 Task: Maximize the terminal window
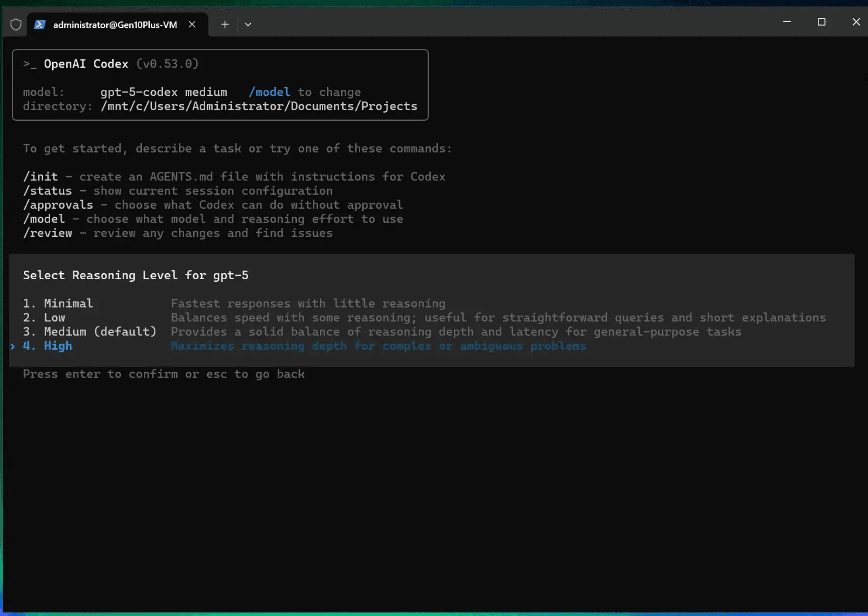821,22
